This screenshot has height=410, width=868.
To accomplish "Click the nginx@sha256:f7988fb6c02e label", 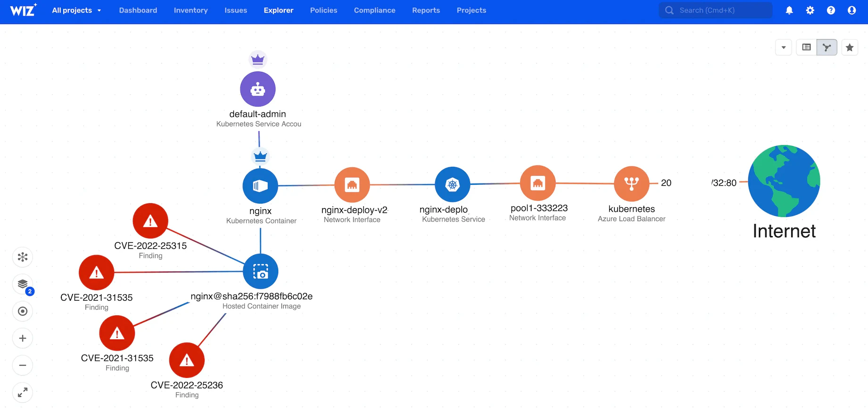I will tap(252, 296).
